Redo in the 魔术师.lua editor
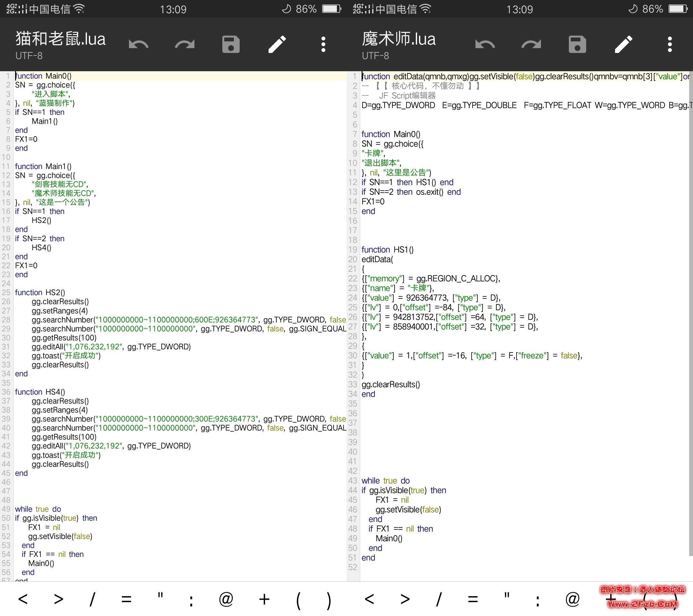Image resolution: width=693 pixels, height=616 pixels. (531, 44)
